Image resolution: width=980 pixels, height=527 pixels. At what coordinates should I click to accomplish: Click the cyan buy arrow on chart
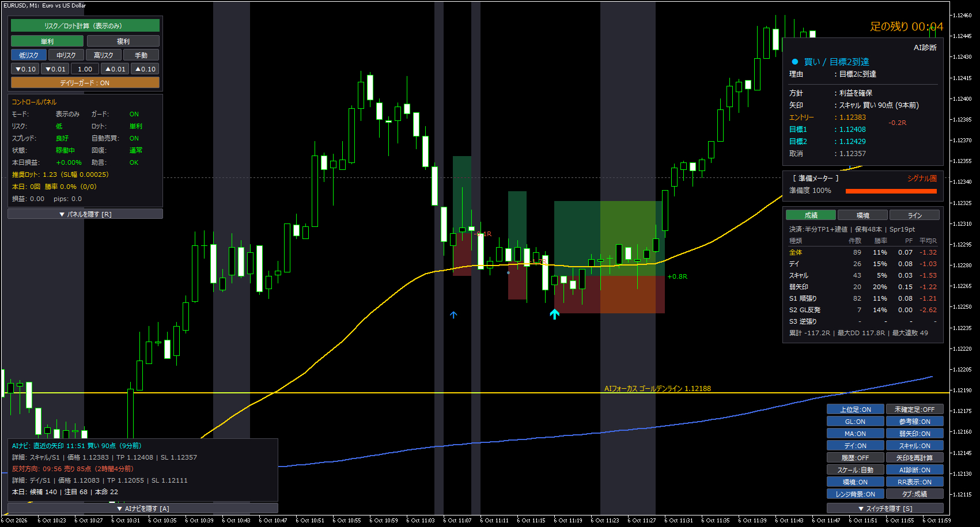(554, 314)
